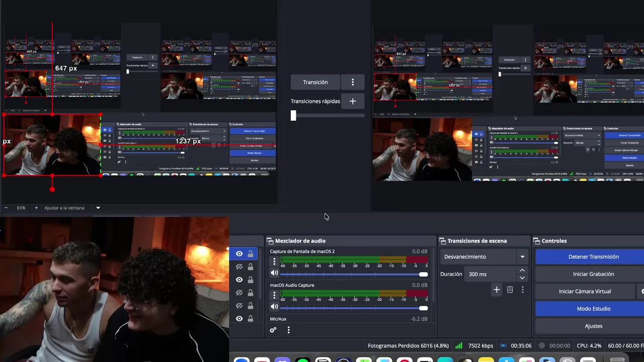Screen dimensions: 644x362
Task: Click Detener Transmisión
Action: (x=593, y=256)
